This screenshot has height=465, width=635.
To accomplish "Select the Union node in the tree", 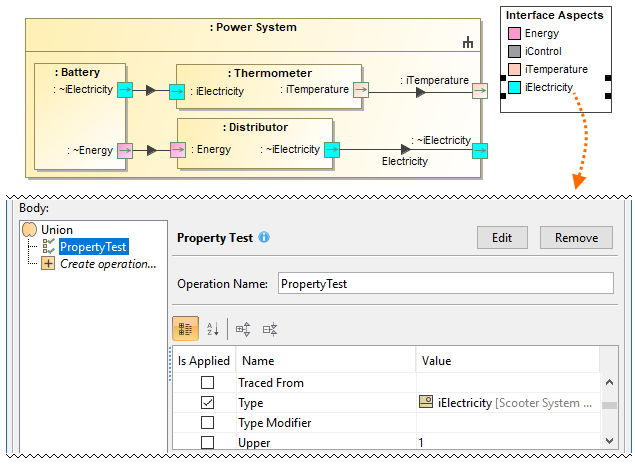I will point(56,230).
